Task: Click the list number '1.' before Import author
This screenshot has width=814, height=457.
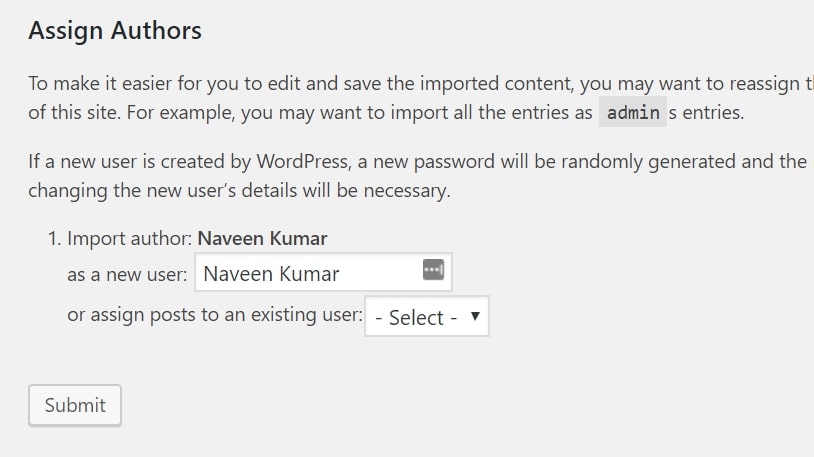Action: 55,239
